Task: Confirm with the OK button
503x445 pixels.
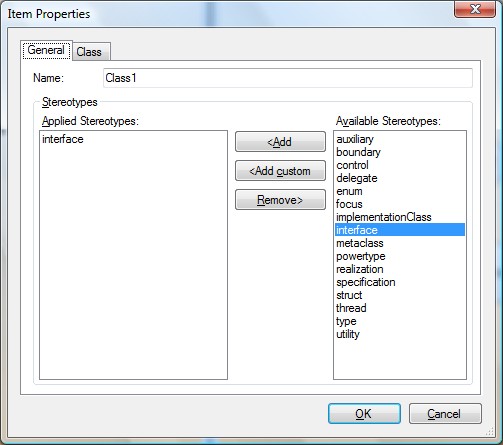Action: point(364,414)
